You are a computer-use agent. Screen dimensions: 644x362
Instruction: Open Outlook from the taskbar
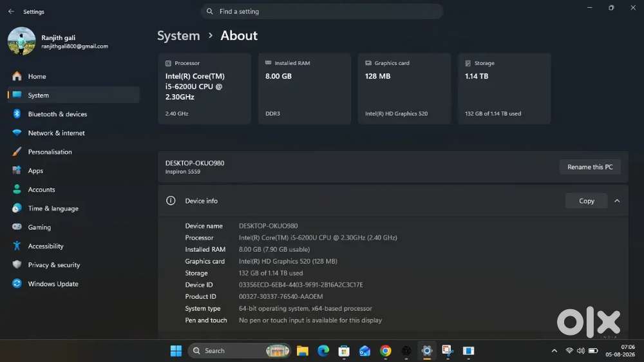point(365,350)
